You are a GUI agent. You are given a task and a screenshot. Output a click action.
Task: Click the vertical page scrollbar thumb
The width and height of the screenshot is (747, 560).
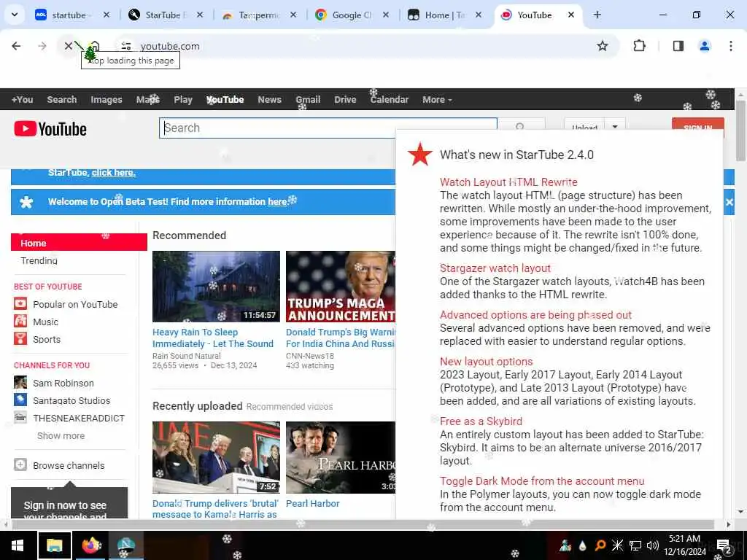click(x=740, y=131)
